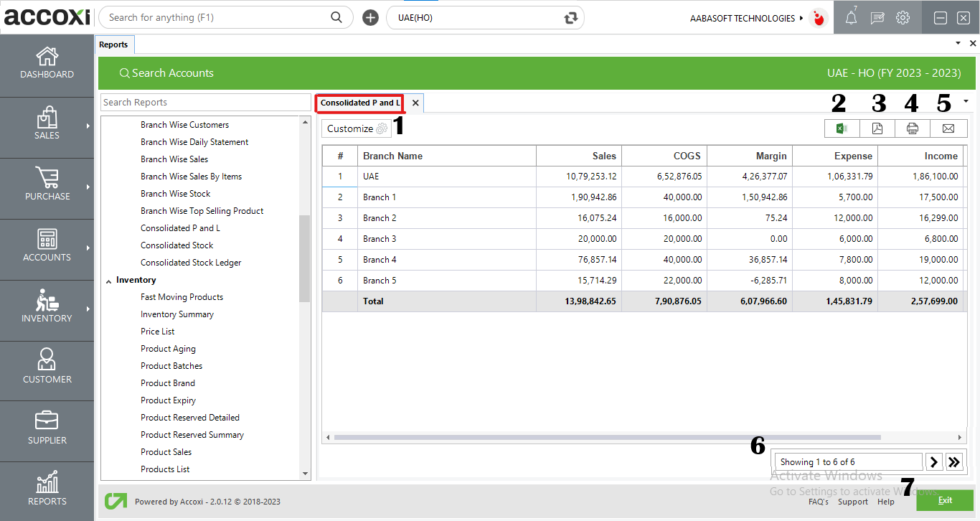The image size is (980, 521).
Task: Click the Print report icon
Action: pos(913,128)
